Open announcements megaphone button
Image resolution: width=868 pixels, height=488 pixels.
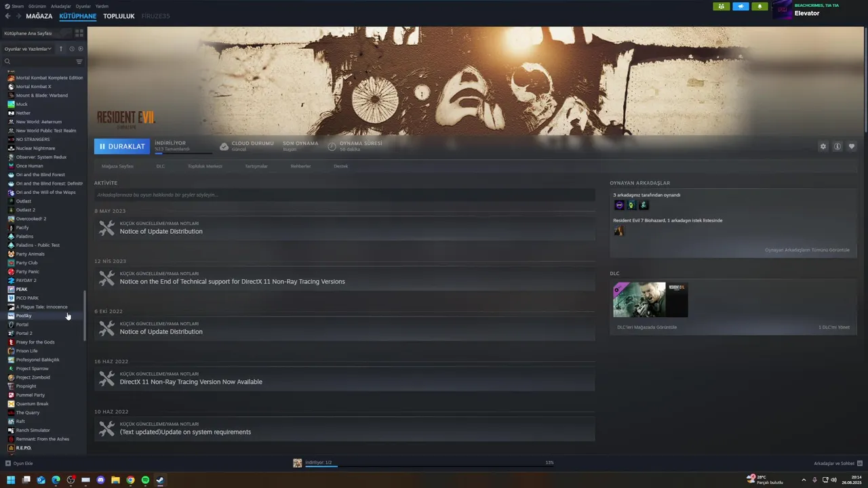pyautogui.click(x=741, y=6)
